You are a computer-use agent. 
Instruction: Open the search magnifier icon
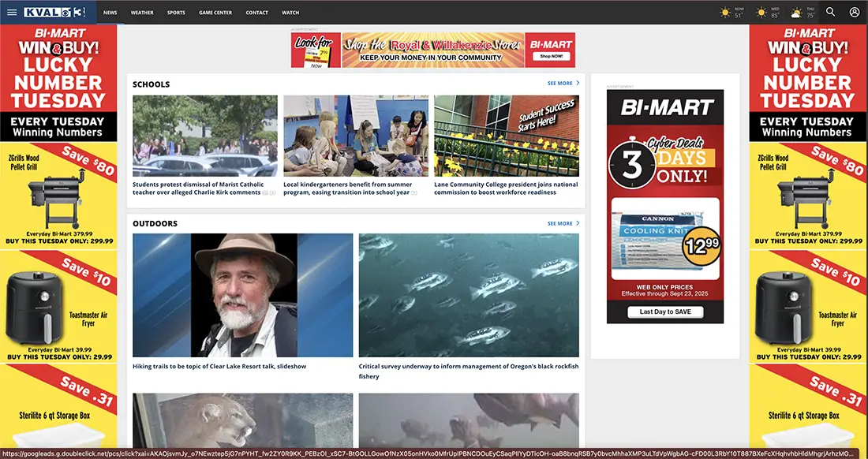click(830, 12)
